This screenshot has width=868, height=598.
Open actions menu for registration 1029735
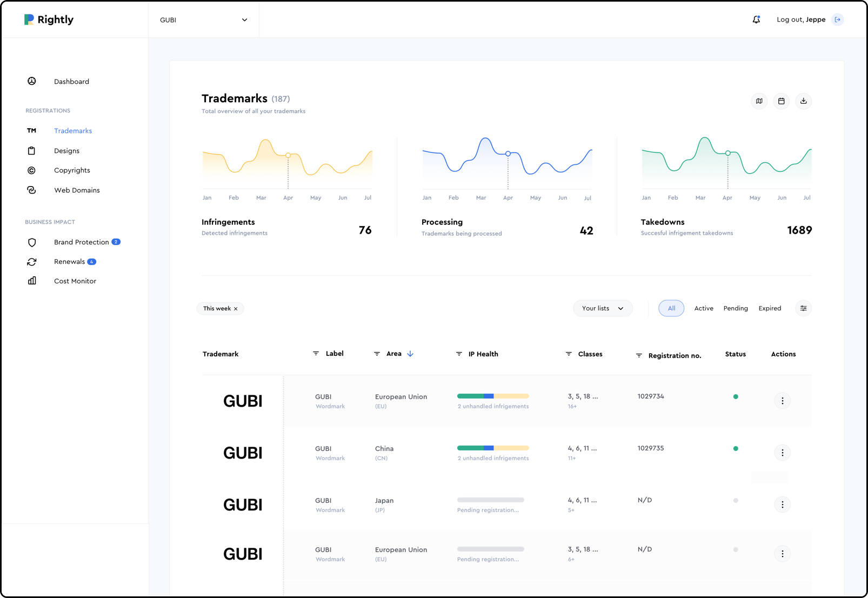[783, 453]
